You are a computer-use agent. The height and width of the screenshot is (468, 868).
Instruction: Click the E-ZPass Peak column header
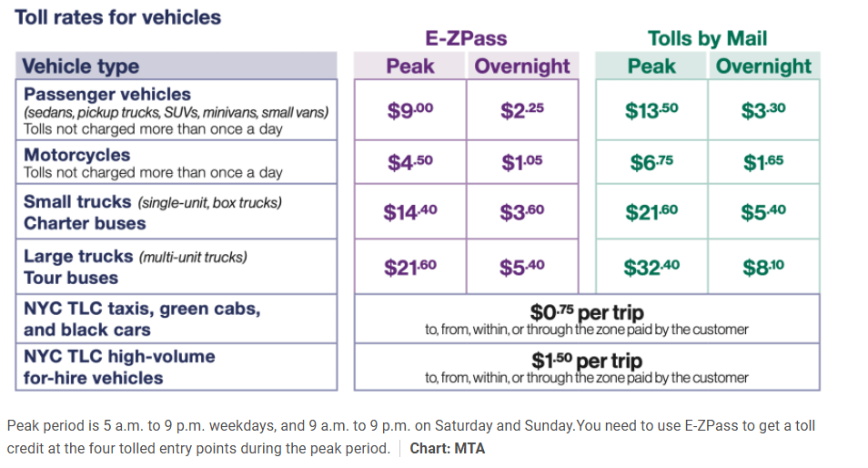[410, 66]
